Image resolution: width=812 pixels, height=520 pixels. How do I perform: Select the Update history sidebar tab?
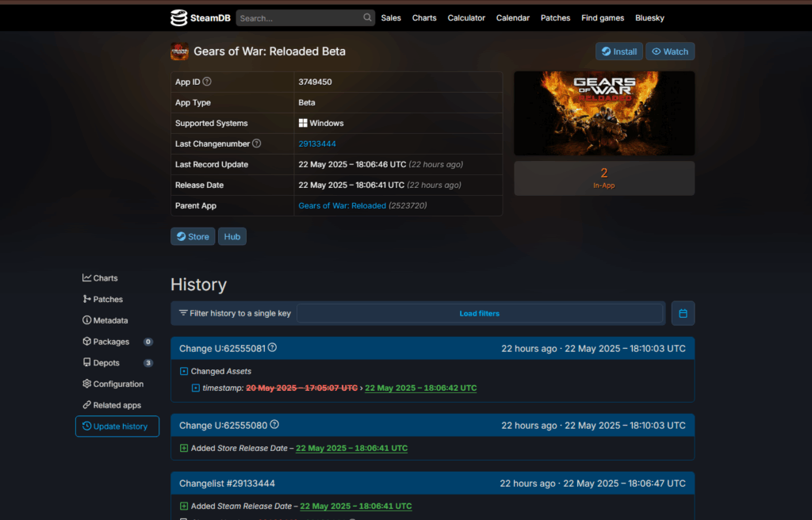click(x=117, y=426)
